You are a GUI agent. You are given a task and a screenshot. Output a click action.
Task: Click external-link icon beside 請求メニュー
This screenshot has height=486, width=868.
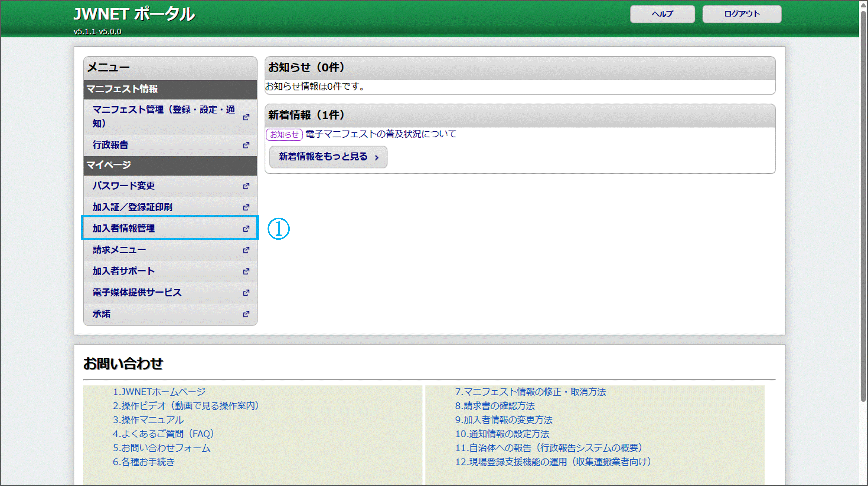pyautogui.click(x=246, y=250)
